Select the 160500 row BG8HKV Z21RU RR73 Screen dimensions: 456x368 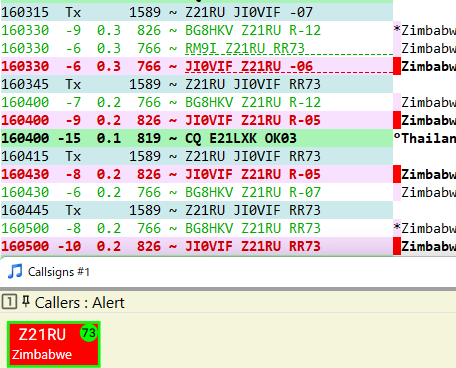tap(197, 228)
